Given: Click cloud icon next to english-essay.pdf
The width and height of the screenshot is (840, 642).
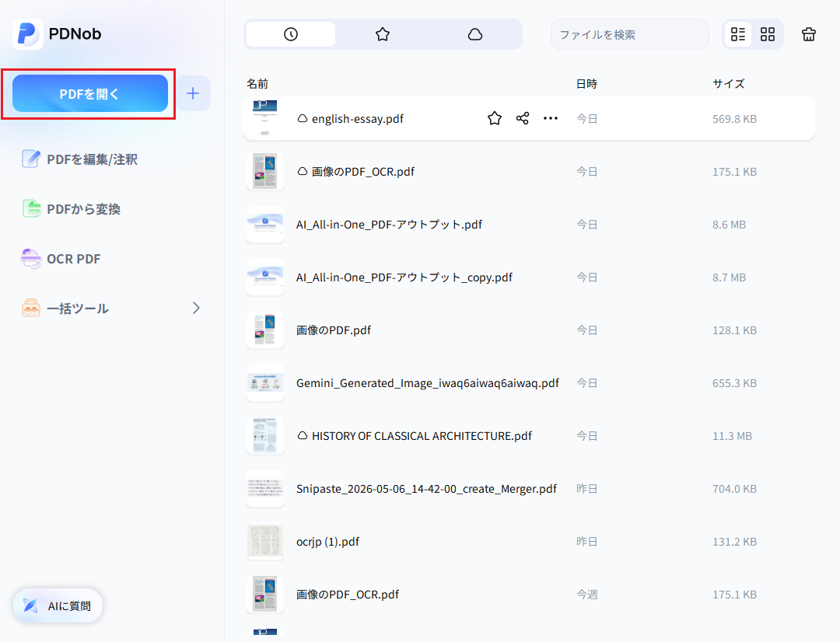Looking at the screenshot, I should click(x=302, y=118).
